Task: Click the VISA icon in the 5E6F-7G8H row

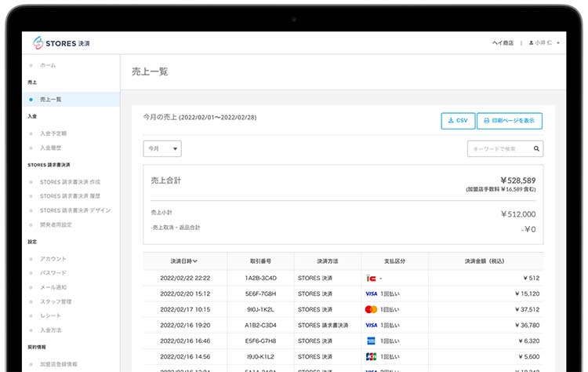Action: [x=372, y=294]
